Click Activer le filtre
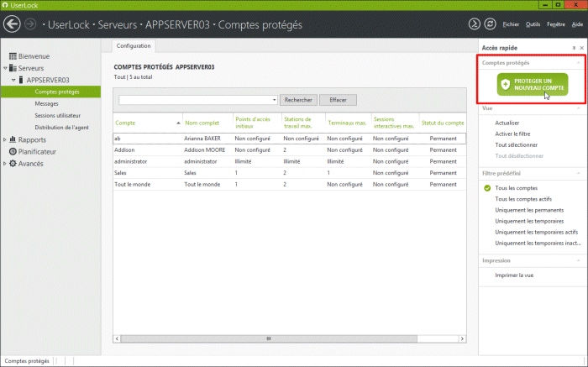The width and height of the screenshot is (588, 367). [x=512, y=134]
